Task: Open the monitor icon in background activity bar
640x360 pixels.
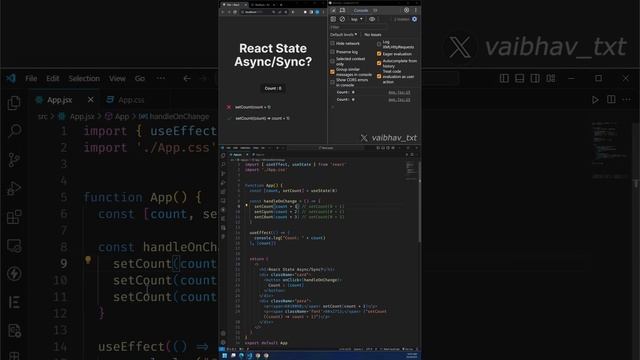Action: (14, 246)
